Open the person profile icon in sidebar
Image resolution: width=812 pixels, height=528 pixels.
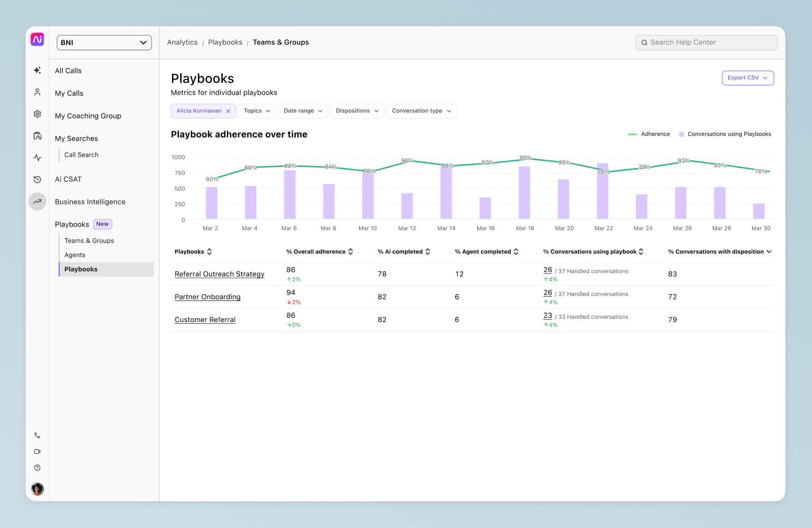37,92
